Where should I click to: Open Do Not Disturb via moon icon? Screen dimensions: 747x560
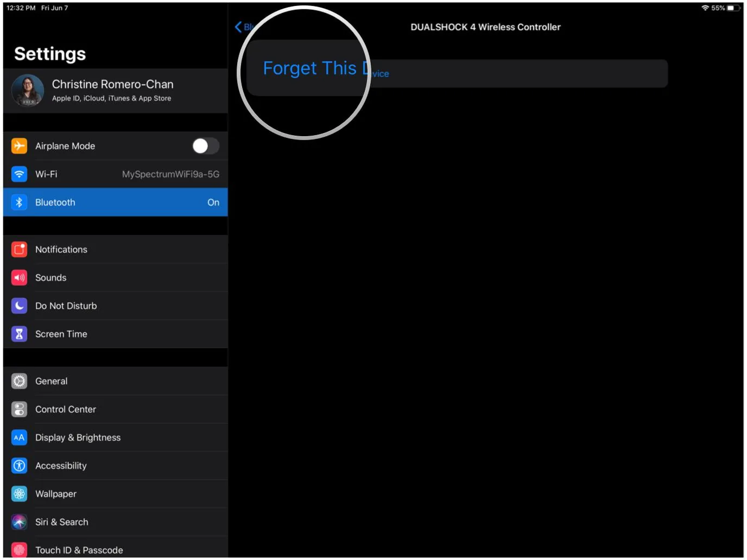[19, 306]
